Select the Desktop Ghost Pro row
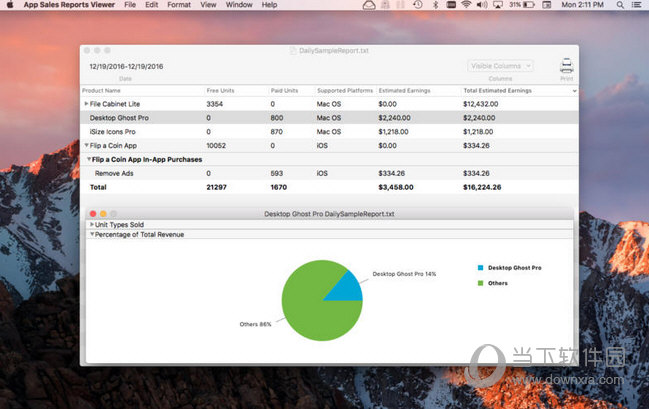This screenshot has width=649, height=409. point(329,118)
